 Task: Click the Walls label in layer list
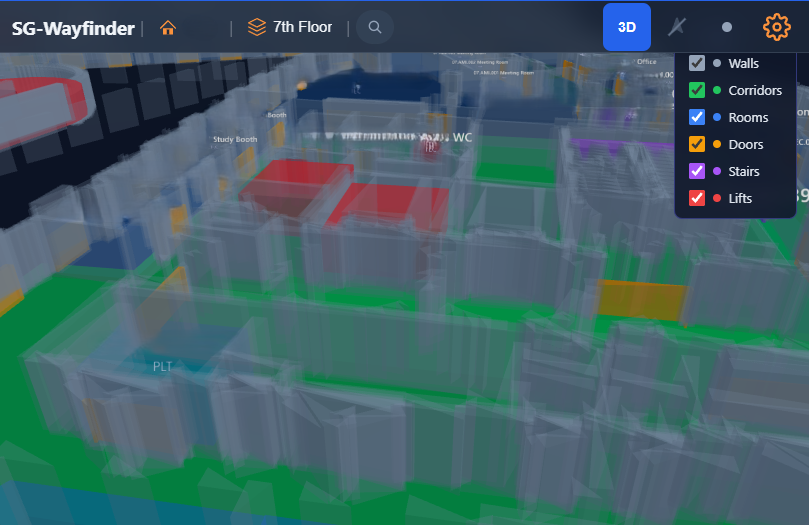coord(743,63)
